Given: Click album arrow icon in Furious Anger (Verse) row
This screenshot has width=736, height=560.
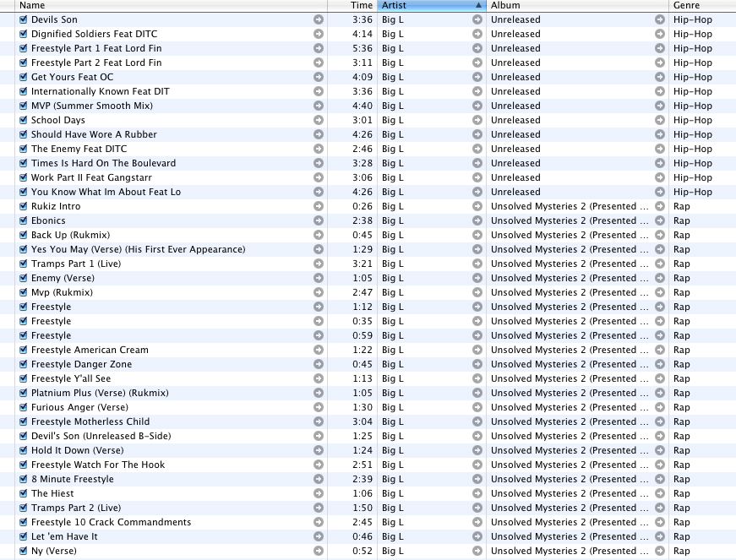Looking at the screenshot, I should pos(660,407).
